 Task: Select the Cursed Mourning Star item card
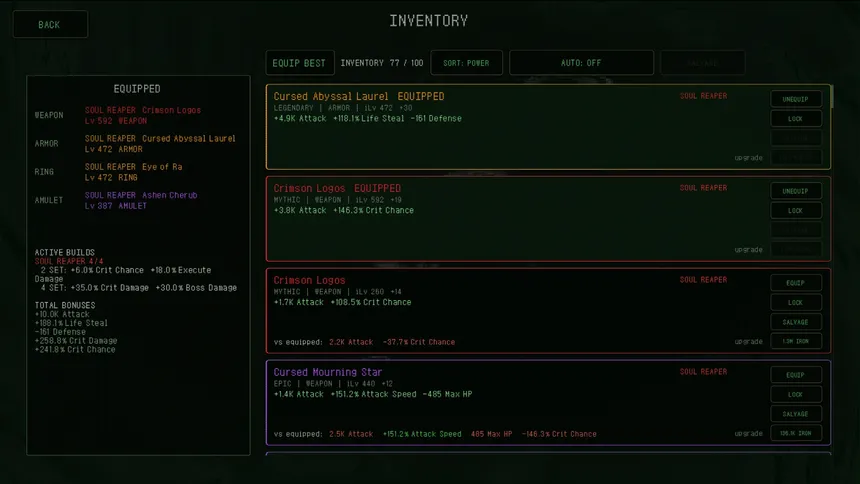tap(548, 403)
